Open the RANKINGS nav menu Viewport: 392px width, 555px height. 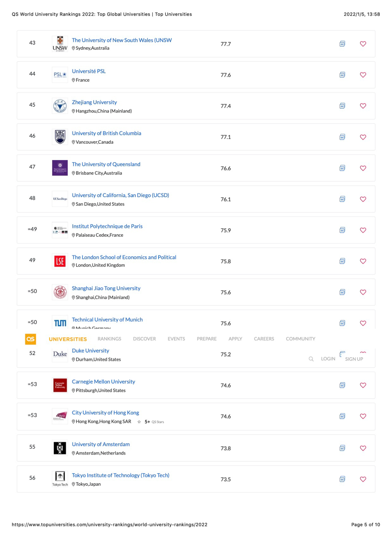[109, 339]
